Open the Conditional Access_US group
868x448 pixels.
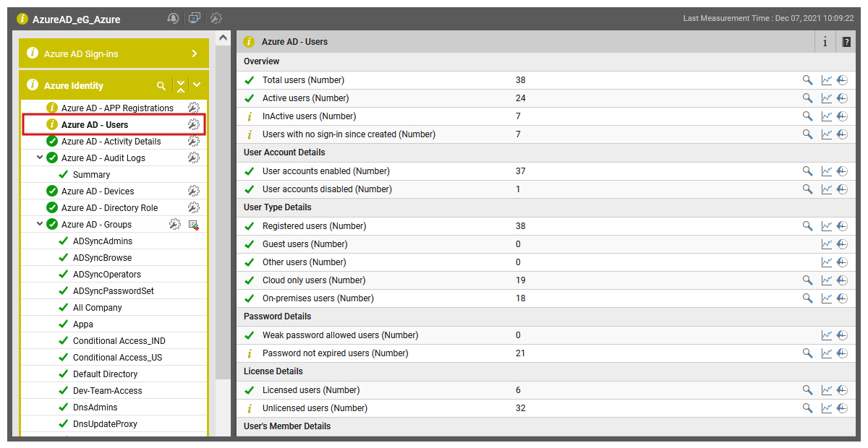point(117,357)
